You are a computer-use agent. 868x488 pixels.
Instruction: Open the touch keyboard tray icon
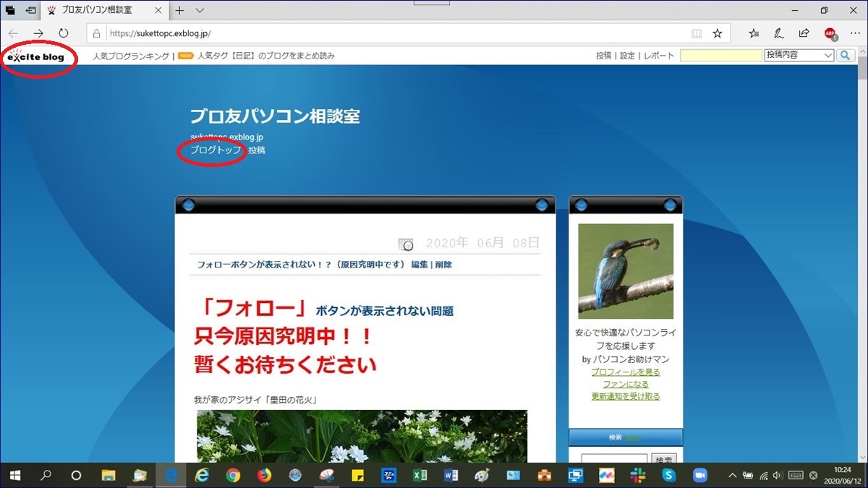point(796,475)
